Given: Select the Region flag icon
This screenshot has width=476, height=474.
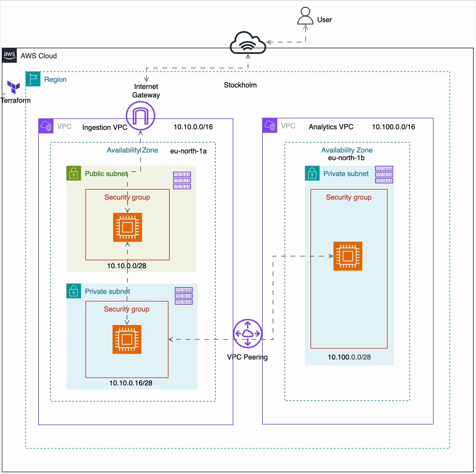Looking at the screenshot, I should (x=33, y=79).
